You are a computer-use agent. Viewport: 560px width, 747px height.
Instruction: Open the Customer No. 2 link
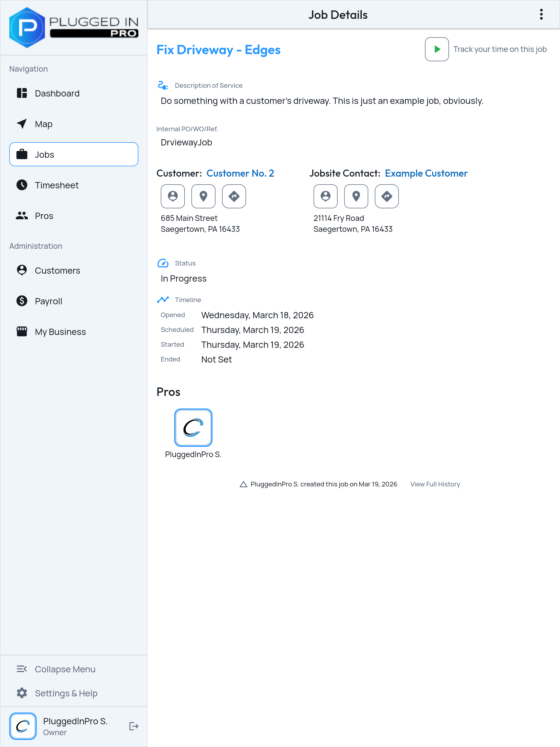coord(240,173)
